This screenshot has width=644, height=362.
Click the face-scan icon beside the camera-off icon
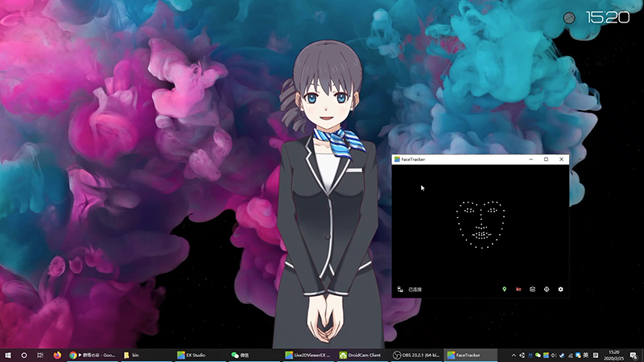[x=532, y=290]
